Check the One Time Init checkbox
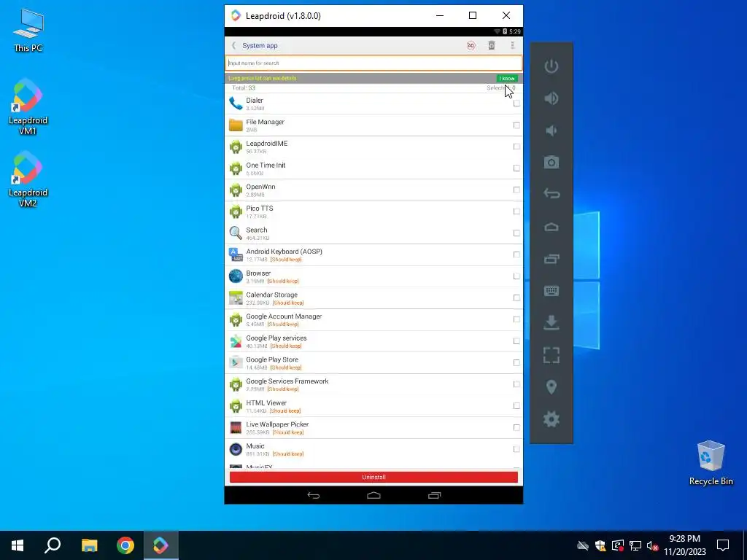Image resolution: width=747 pixels, height=560 pixels. tap(516, 168)
